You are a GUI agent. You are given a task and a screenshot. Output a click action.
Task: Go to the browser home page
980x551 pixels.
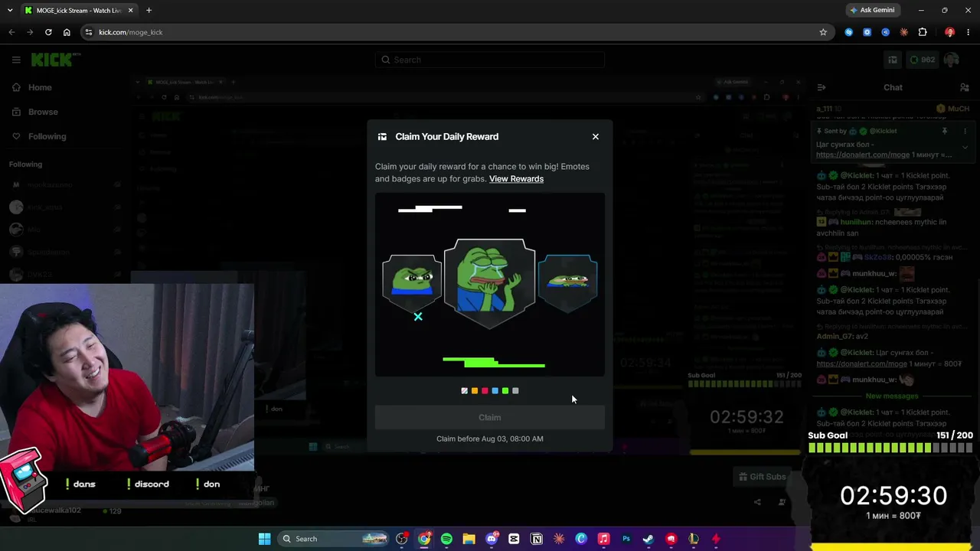(67, 32)
